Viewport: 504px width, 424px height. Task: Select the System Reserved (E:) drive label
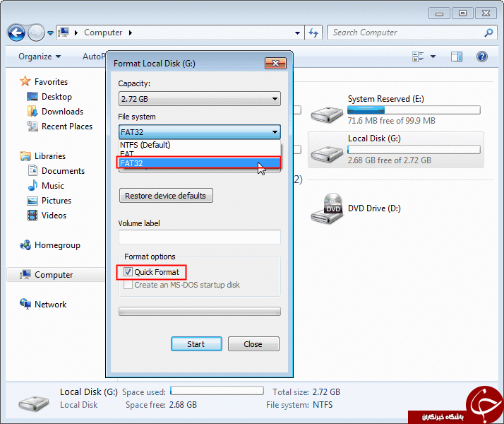point(385,99)
